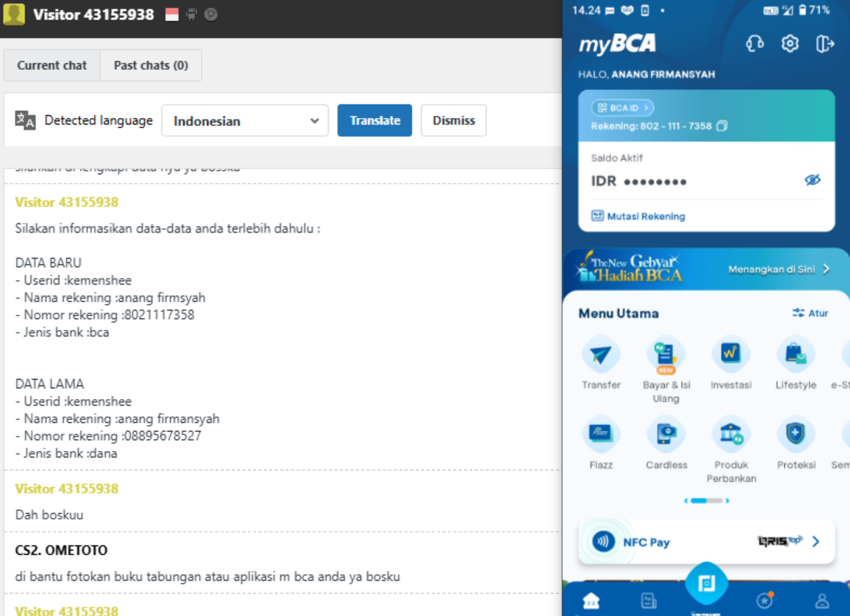850x616 pixels.
Task: Open Cardless menu icon
Action: pos(666,434)
